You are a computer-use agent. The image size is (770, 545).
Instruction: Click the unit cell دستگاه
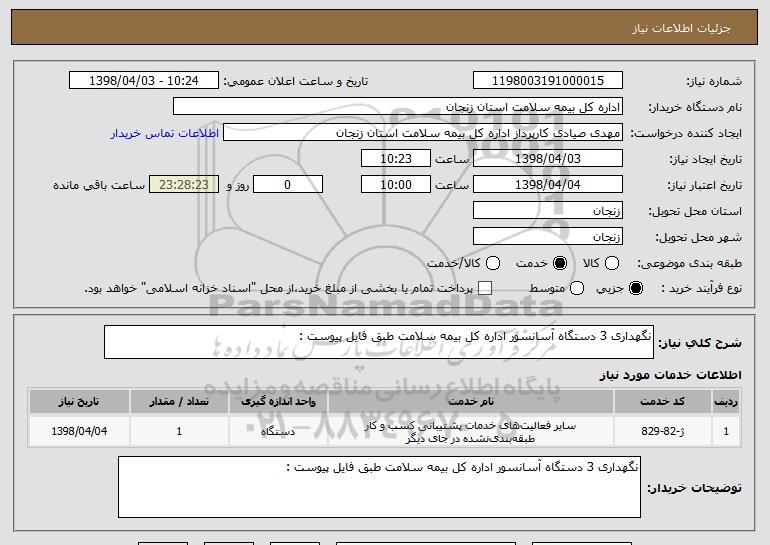tap(278, 432)
